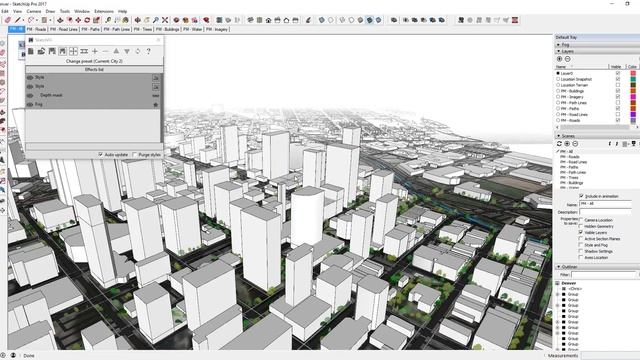Select the Line pencil tool

click(x=18, y=20)
